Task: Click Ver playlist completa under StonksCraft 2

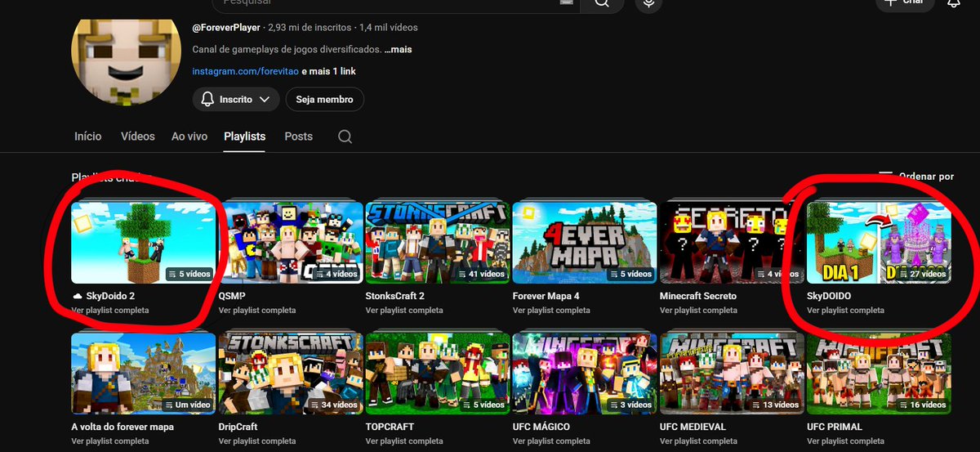Action: coord(404,311)
